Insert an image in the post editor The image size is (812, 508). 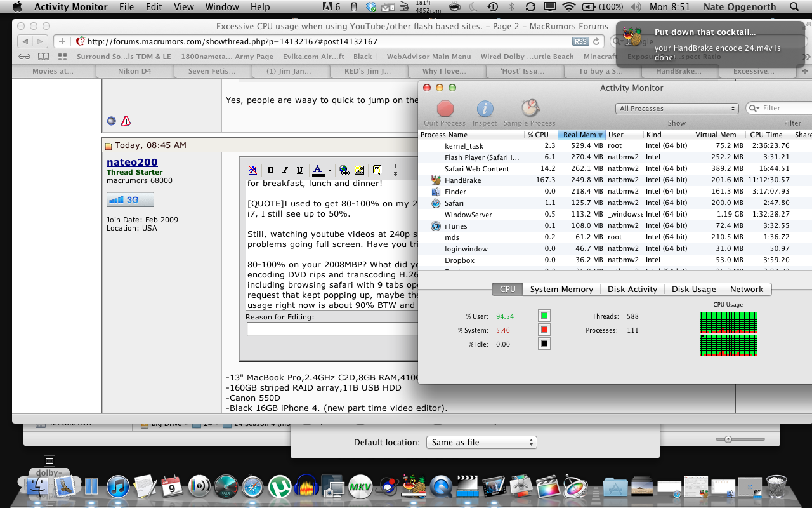coord(359,170)
